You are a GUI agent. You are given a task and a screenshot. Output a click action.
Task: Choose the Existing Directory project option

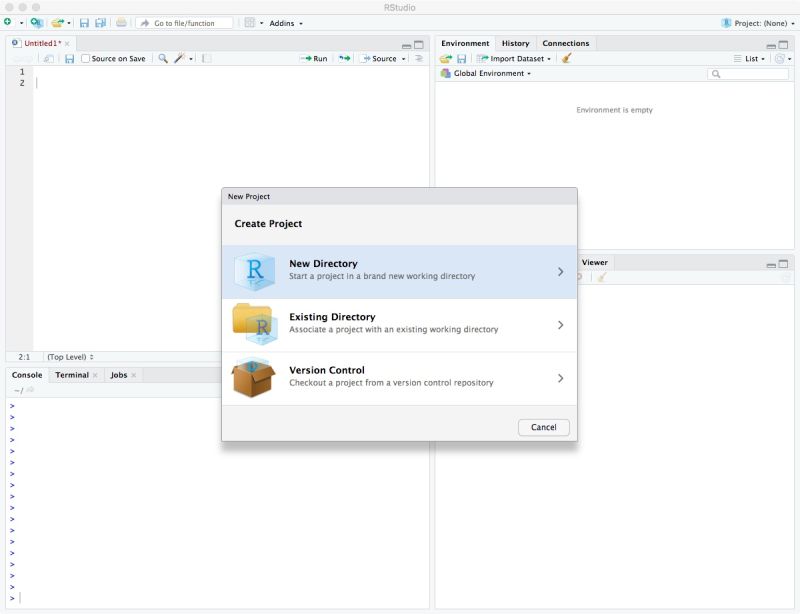coord(399,325)
